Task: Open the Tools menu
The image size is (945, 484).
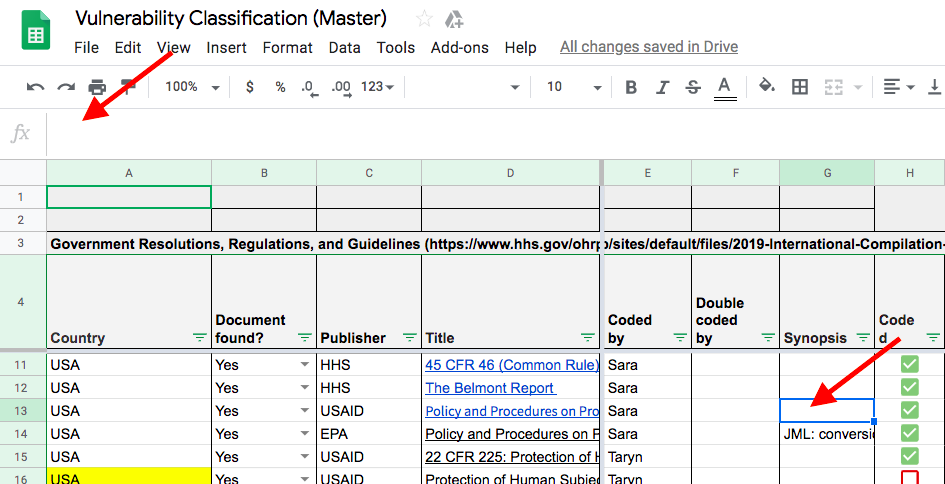Action: click(396, 48)
